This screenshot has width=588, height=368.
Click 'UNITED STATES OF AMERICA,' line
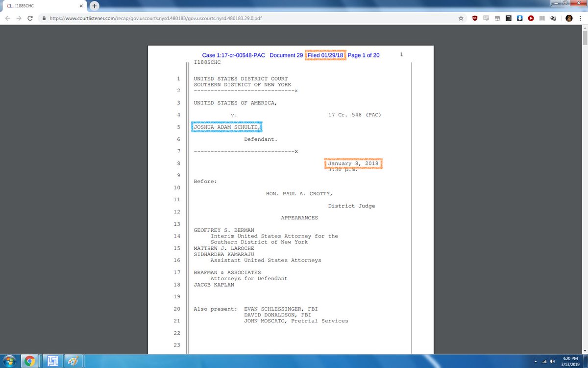point(236,103)
